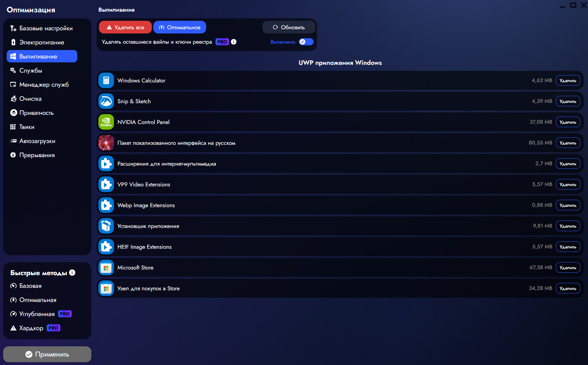Click the 37,08 MB size value
Image resolution: width=588 pixels, height=365 pixels.
click(541, 122)
